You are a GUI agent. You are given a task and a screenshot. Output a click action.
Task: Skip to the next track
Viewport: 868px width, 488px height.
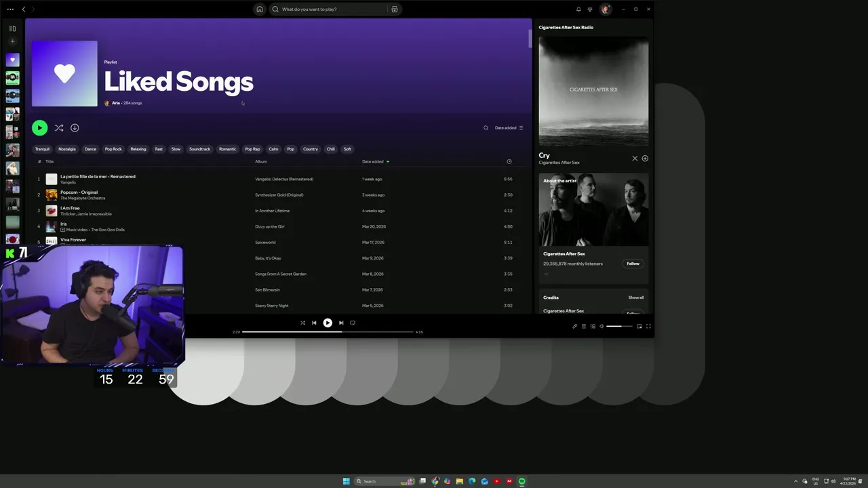[341, 323]
